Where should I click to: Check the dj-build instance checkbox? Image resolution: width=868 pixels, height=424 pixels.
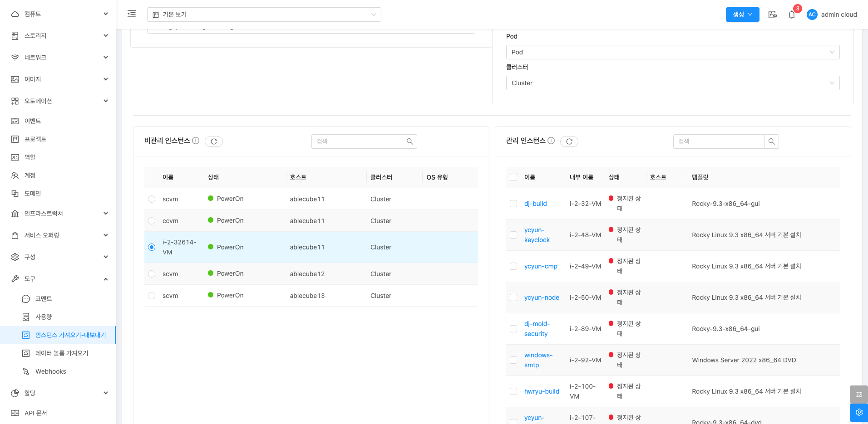point(513,204)
